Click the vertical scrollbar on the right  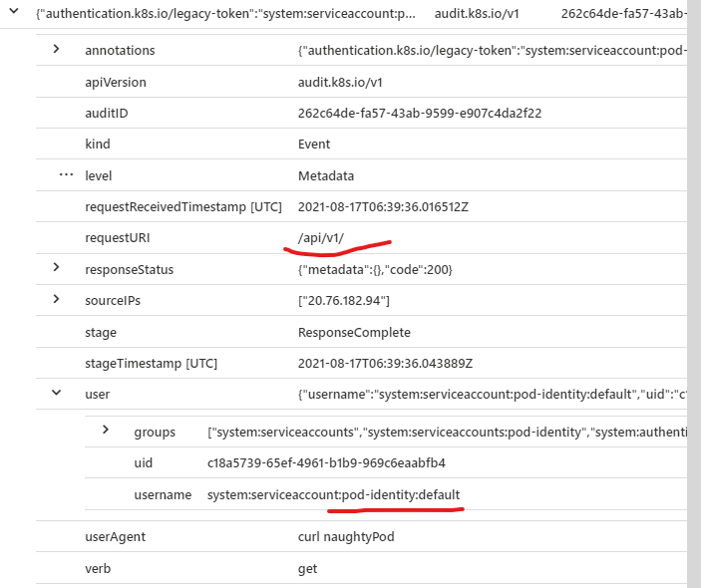click(694, 299)
